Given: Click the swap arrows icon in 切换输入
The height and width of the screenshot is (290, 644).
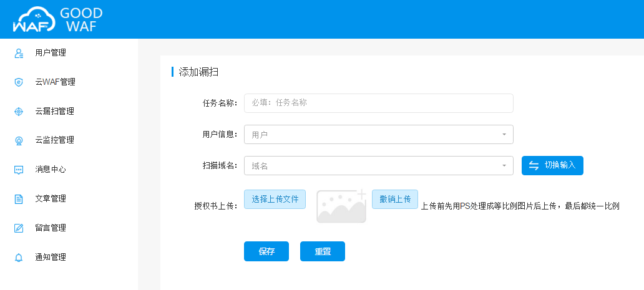Looking at the screenshot, I should tap(534, 165).
